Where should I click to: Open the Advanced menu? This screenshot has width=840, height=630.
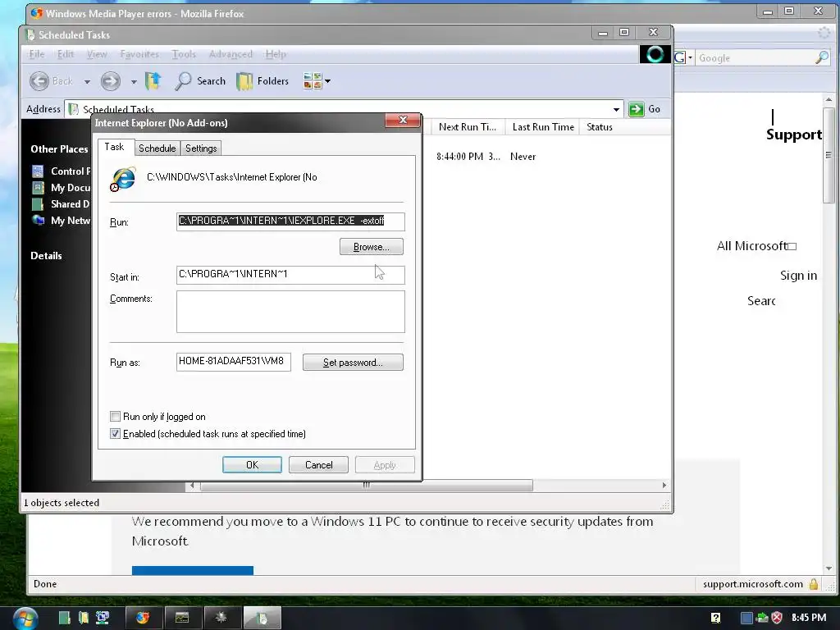tap(231, 54)
